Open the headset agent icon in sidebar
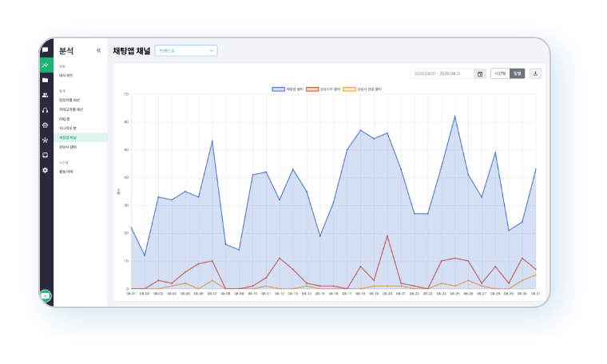The width and height of the screenshot is (607, 364). [x=46, y=110]
